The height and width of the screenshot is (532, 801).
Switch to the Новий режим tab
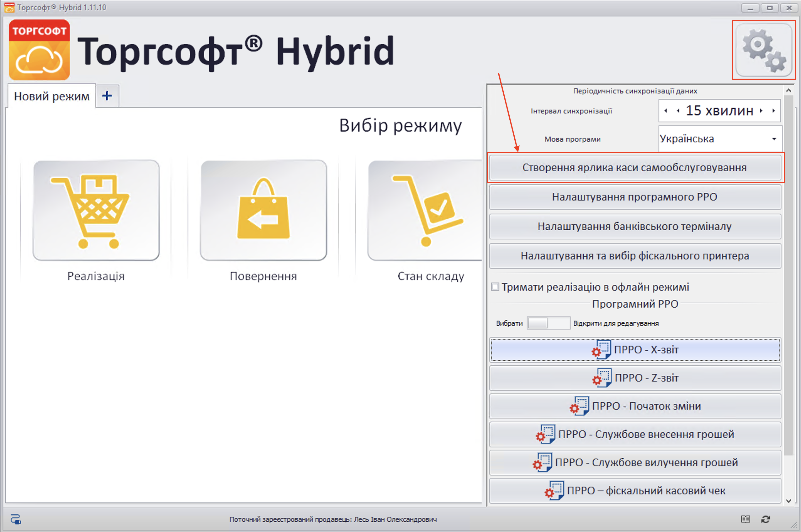[52, 96]
